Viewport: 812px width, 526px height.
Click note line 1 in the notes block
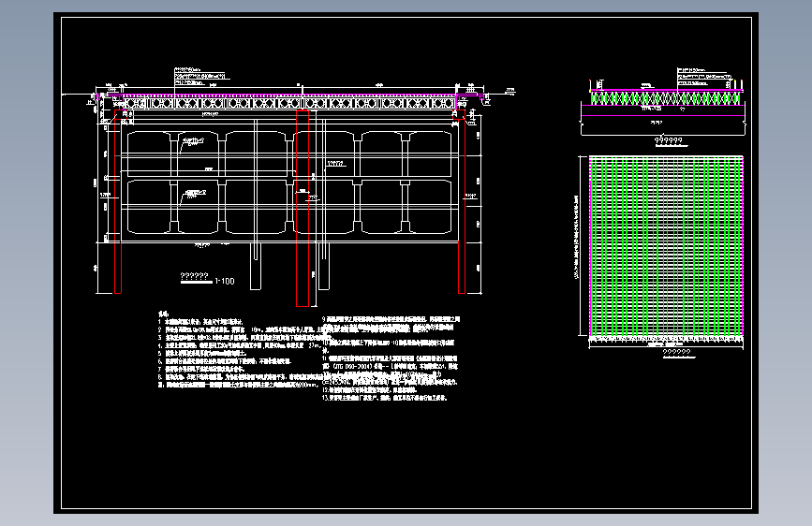tap(200, 322)
